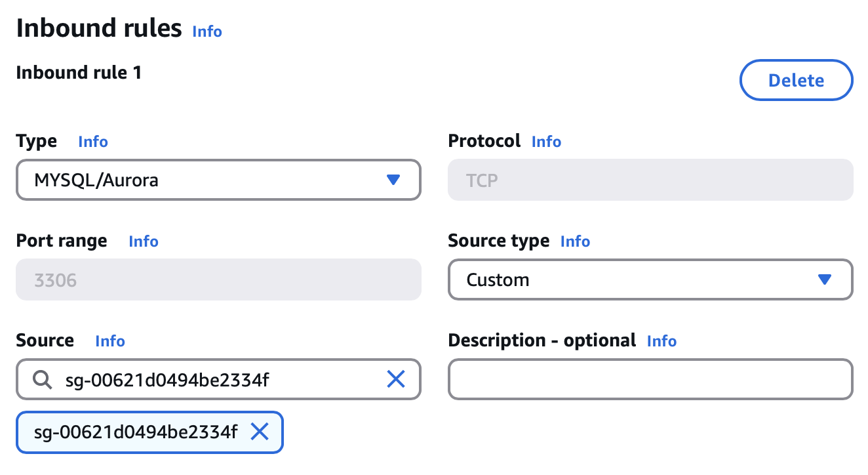Clear the Source search field with X icon
The width and height of the screenshot is (868, 475).
click(x=396, y=379)
